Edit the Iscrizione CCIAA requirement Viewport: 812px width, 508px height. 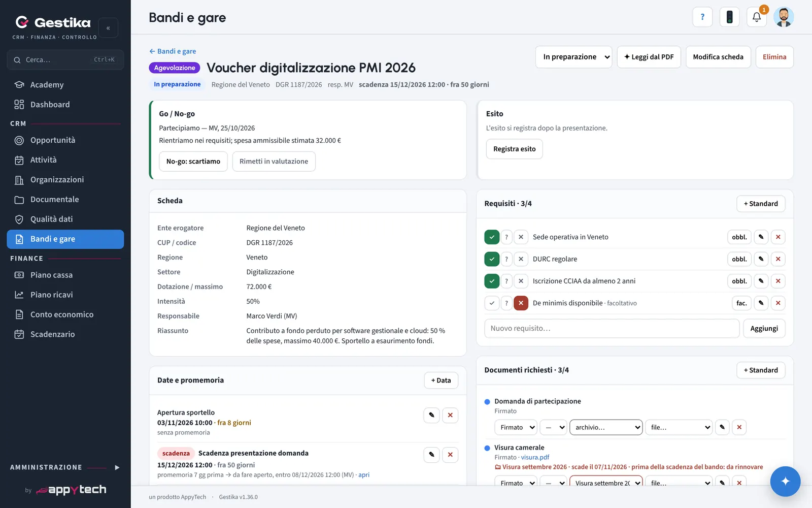pos(761,281)
